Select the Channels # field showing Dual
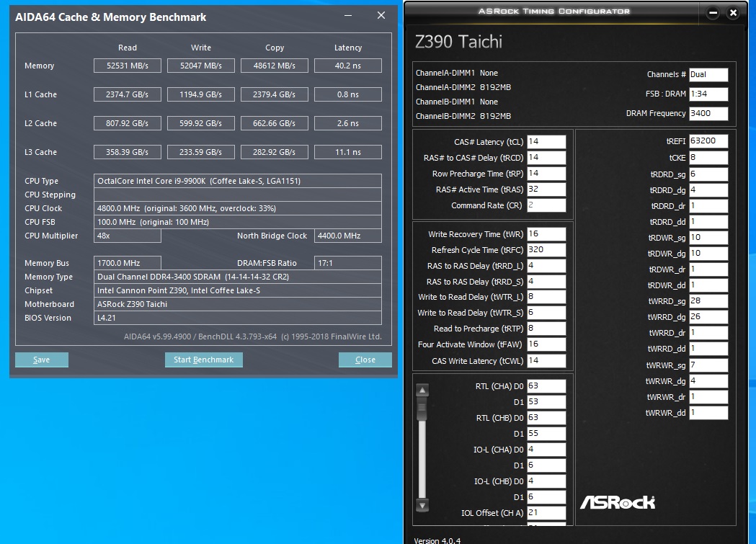 click(x=708, y=75)
